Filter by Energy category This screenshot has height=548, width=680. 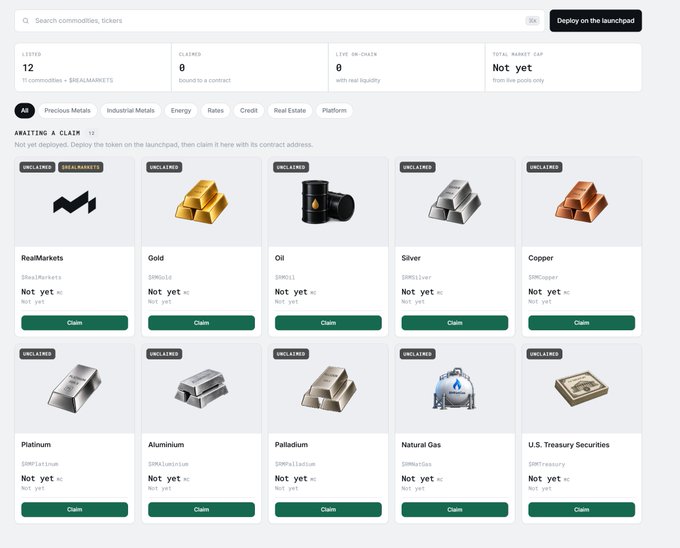[181, 111]
